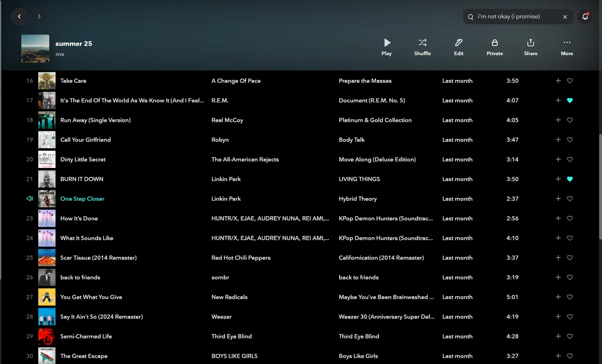Open album Body Talk
Image resolution: width=602 pixels, height=364 pixels.
point(352,140)
